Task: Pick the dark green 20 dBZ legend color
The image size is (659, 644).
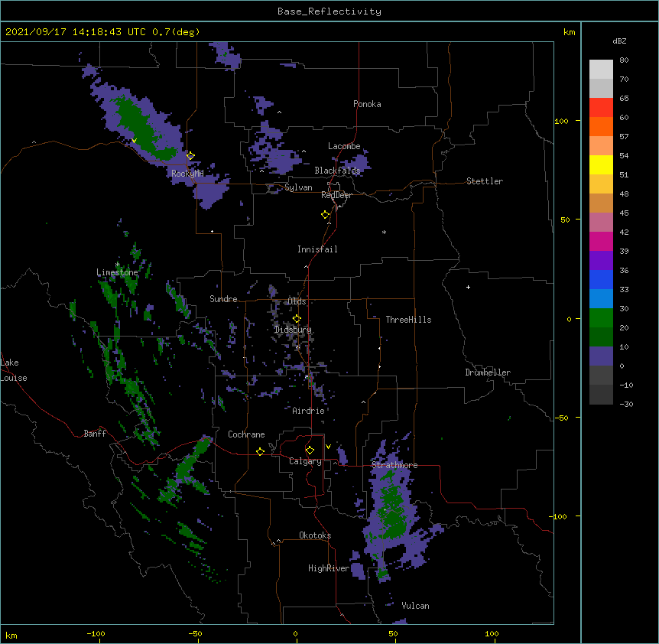Action: coord(601,337)
